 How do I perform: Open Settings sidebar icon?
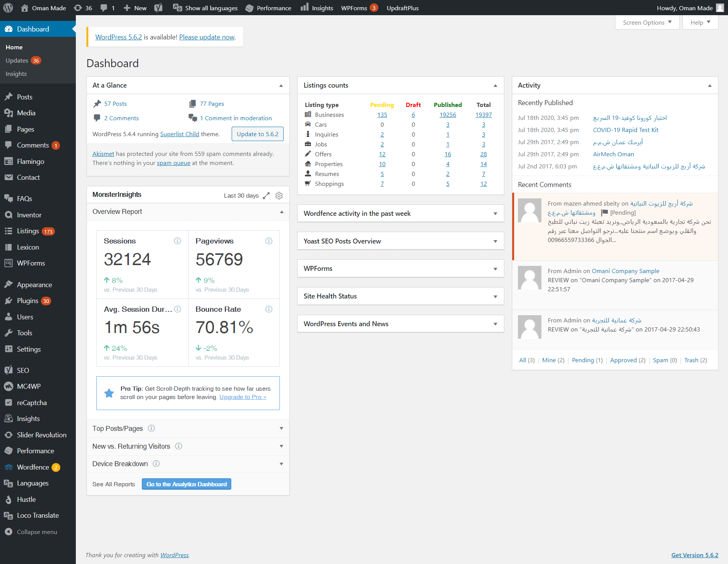click(x=8, y=349)
